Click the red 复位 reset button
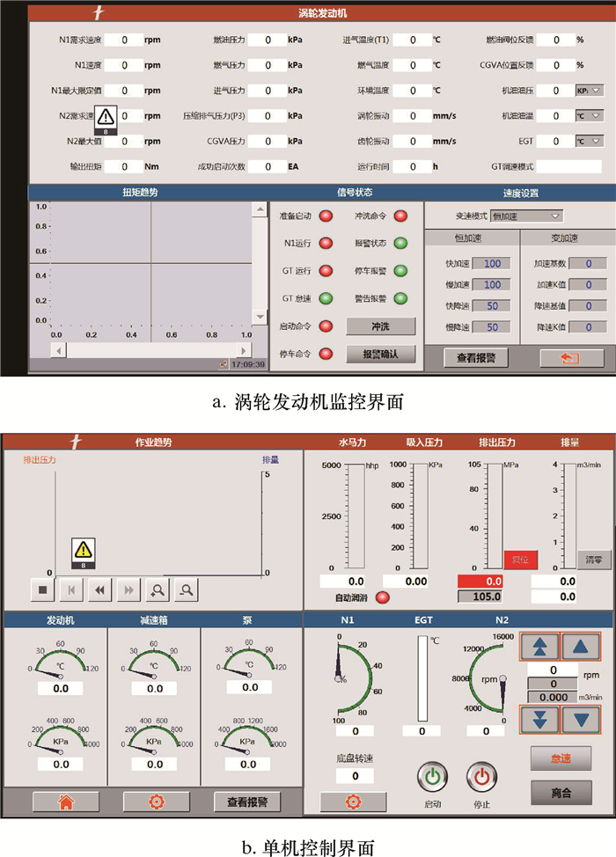This screenshot has height=857, width=616. (x=520, y=560)
